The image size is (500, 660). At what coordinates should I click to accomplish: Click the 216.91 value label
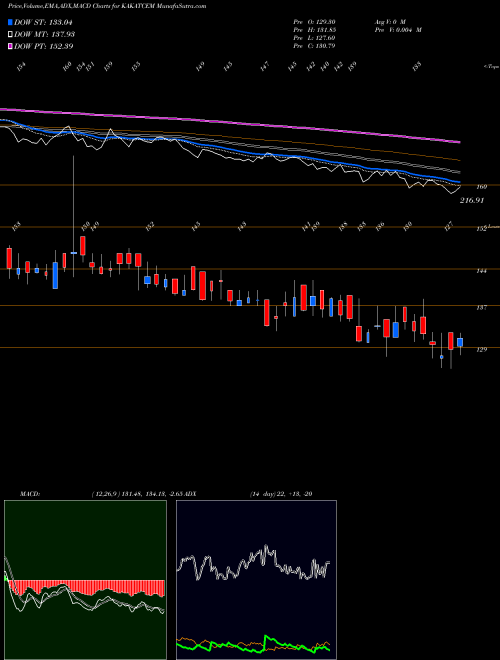point(471,201)
